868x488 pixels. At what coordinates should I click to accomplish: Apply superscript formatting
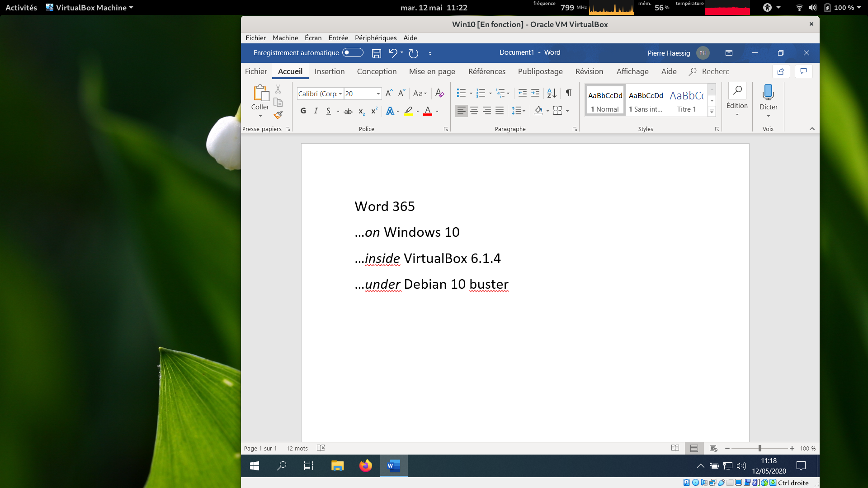[373, 111]
